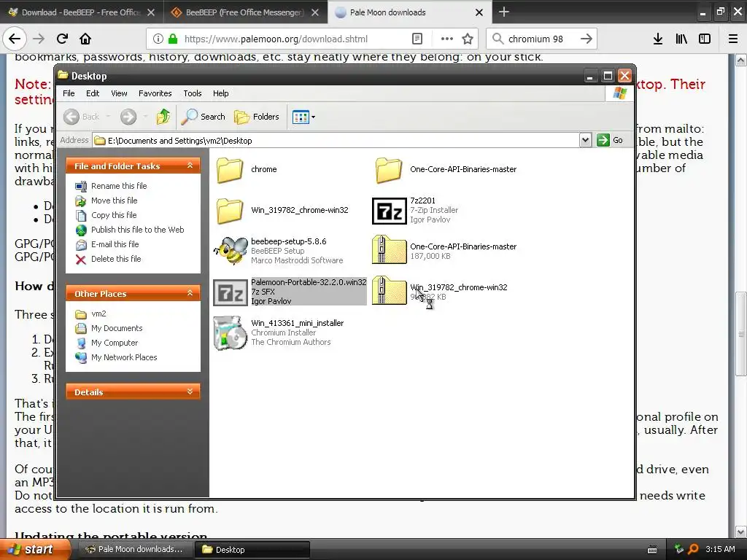
Task: Open the Win_319782_chrome-win32 folder icon
Action: 230,211
